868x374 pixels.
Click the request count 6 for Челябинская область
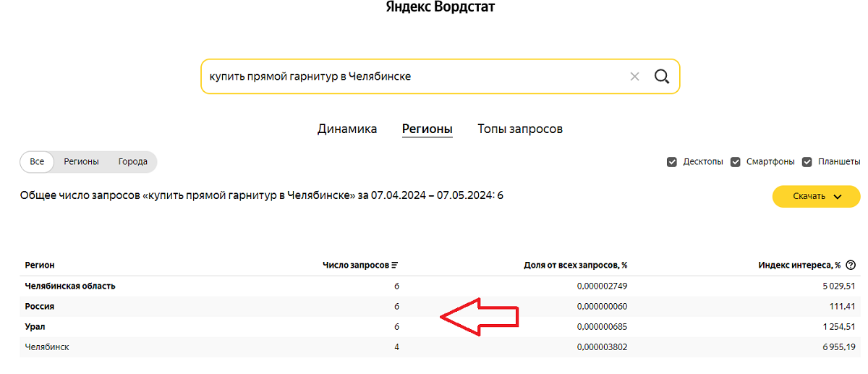(396, 286)
